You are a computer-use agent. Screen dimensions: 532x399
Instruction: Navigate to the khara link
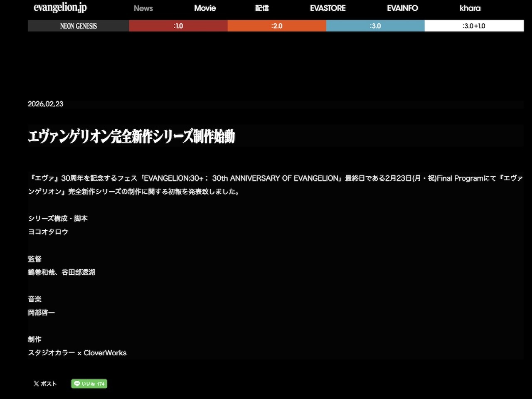pos(470,8)
